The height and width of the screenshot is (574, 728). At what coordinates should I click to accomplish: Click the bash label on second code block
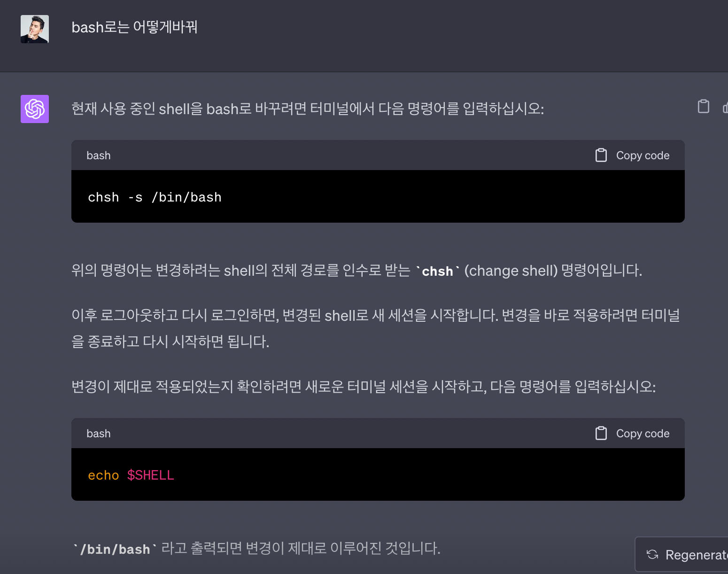[99, 434]
